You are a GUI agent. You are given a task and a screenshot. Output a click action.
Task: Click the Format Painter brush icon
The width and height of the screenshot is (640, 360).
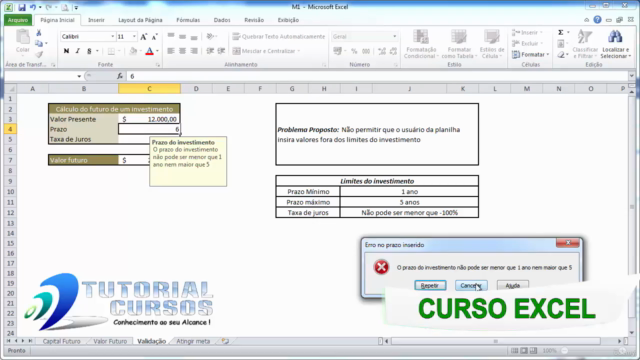tap(39, 54)
